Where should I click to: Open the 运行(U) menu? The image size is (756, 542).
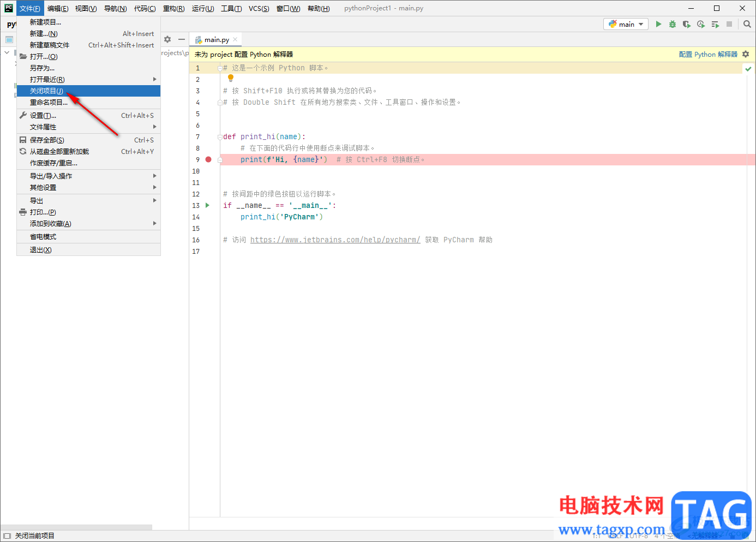click(x=203, y=8)
